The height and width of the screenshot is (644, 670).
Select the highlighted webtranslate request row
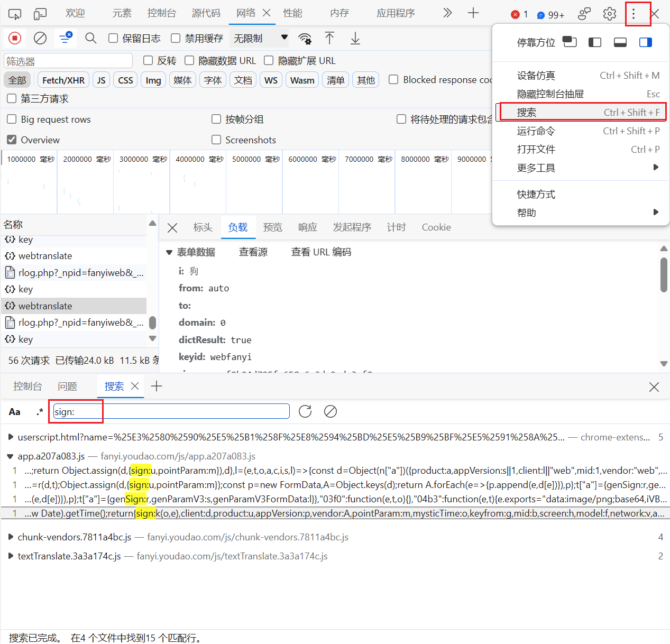(x=74, y=306)
